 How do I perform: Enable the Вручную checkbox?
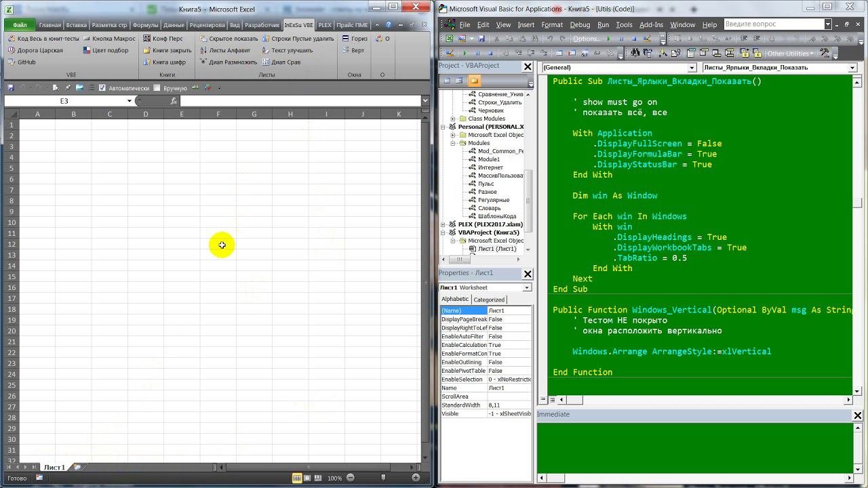pos(157,88)
